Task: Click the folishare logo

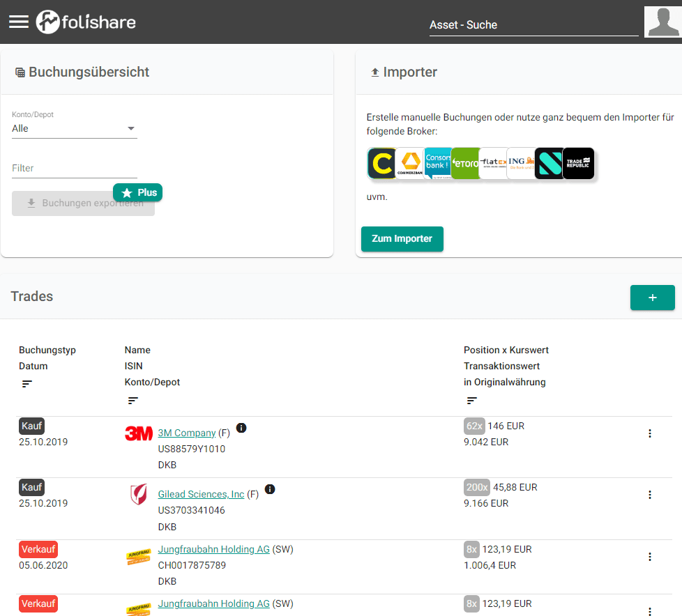Action: click(86, 22)
